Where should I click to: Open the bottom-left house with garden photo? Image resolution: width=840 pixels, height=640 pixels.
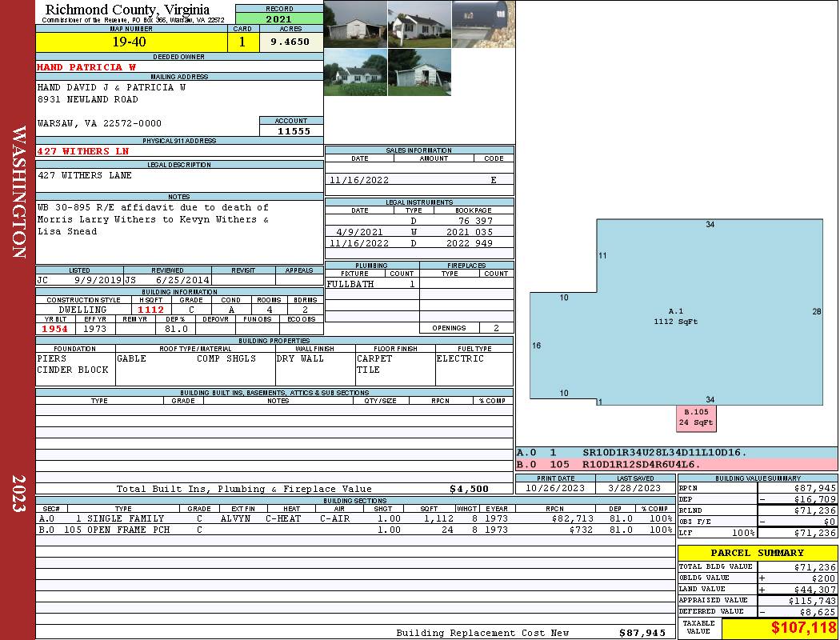(x=355, y=73)
